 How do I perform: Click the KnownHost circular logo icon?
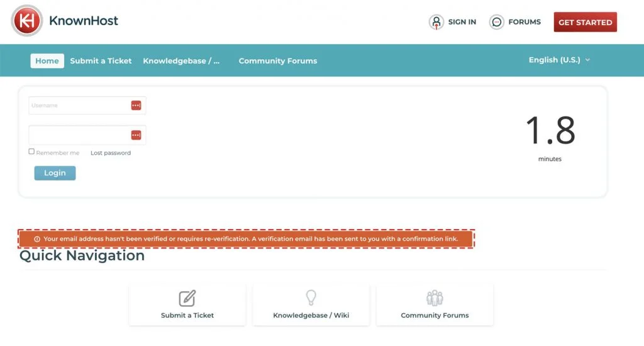tap(26, 21)
